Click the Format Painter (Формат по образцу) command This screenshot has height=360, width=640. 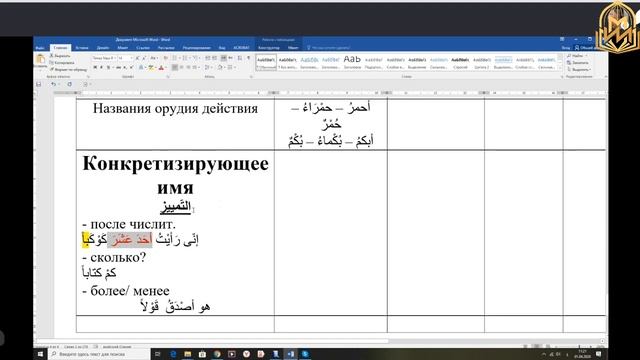pyautogui.click(x=69, y=69)
